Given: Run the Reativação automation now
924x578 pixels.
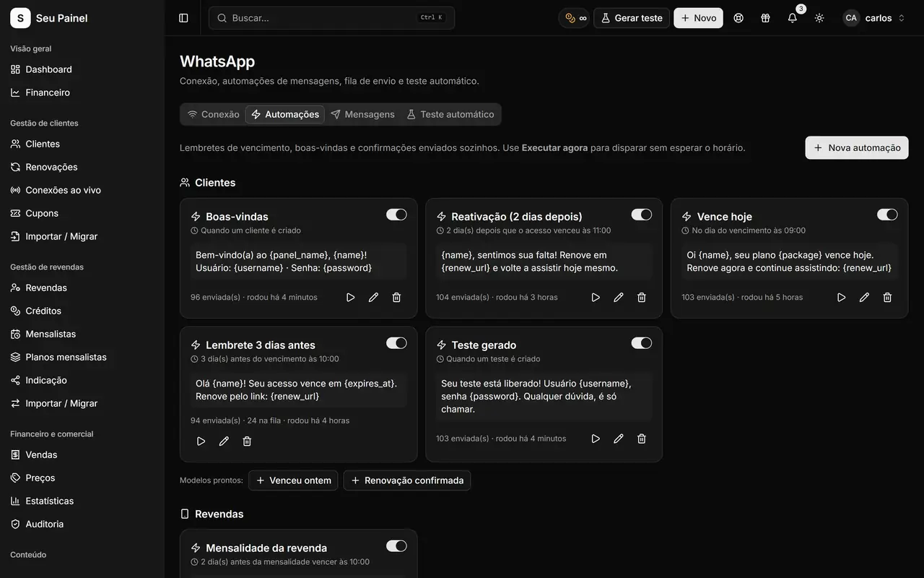Looking at the screenshot, I should [596, 297].
